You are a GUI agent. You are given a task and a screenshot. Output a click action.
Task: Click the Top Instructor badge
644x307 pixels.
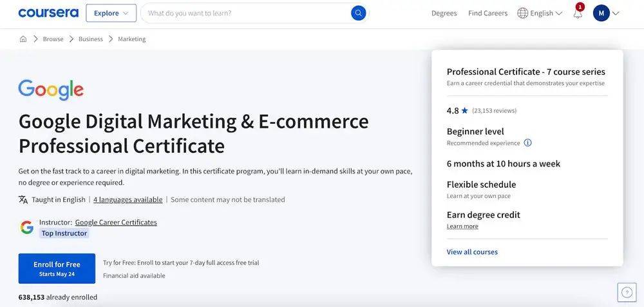pyautogui.click(x=64, y=233)
